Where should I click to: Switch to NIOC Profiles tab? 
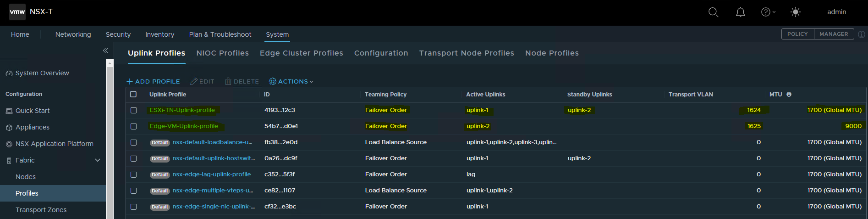[x=223, y=53]
